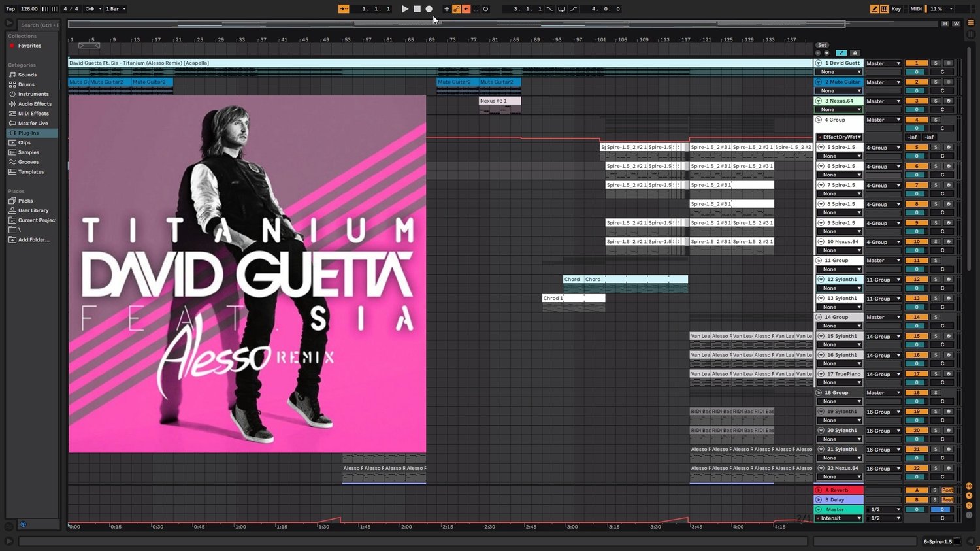Show or hide Returns section icon
This screenshot has width=980, height=551.
click(x=969, y=496)
